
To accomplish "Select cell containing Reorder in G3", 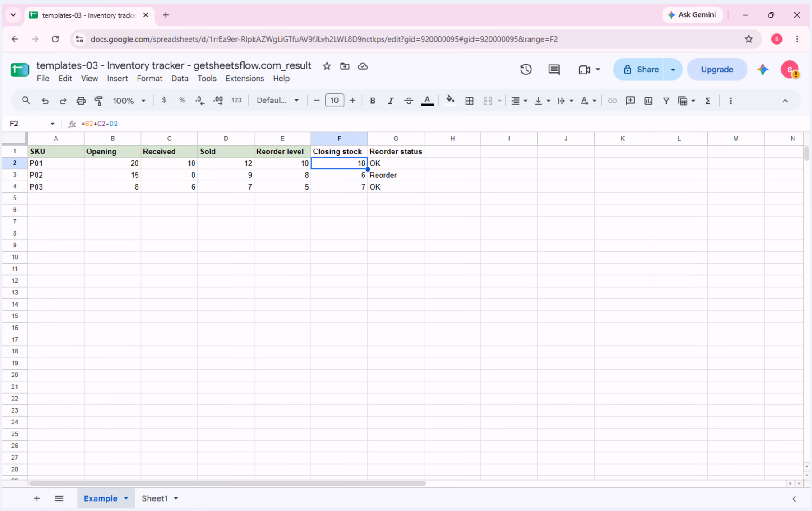I will pos(396,175).
